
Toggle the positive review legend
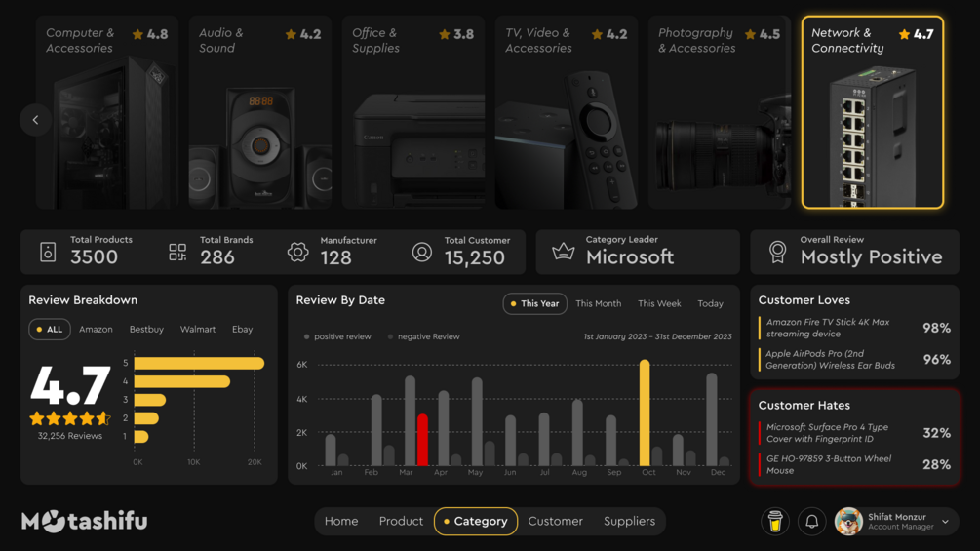[x=337, y=336]
